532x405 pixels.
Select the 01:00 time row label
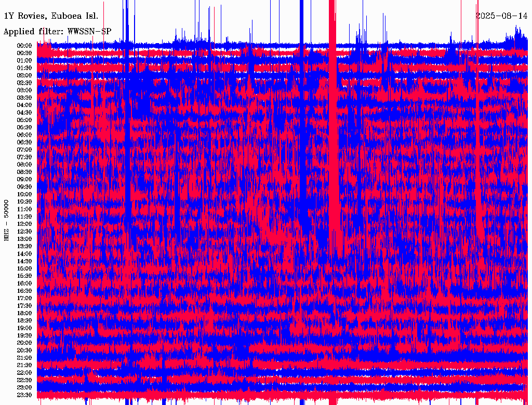[x=24, y=61]
